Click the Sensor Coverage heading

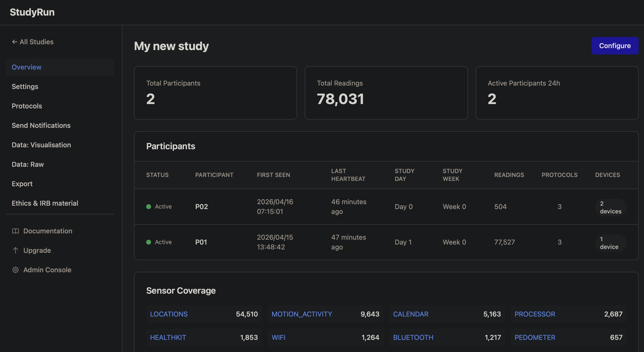pyautogui.click(x=181, y=291)
